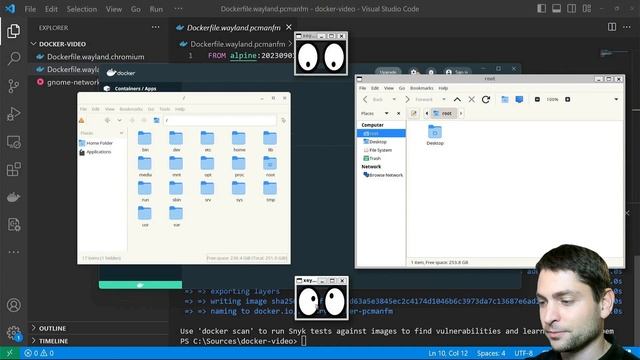The width and height of the screenshot is (640, 360).
Task: Select the Desktop folder in root window
Action: point(435,135)
